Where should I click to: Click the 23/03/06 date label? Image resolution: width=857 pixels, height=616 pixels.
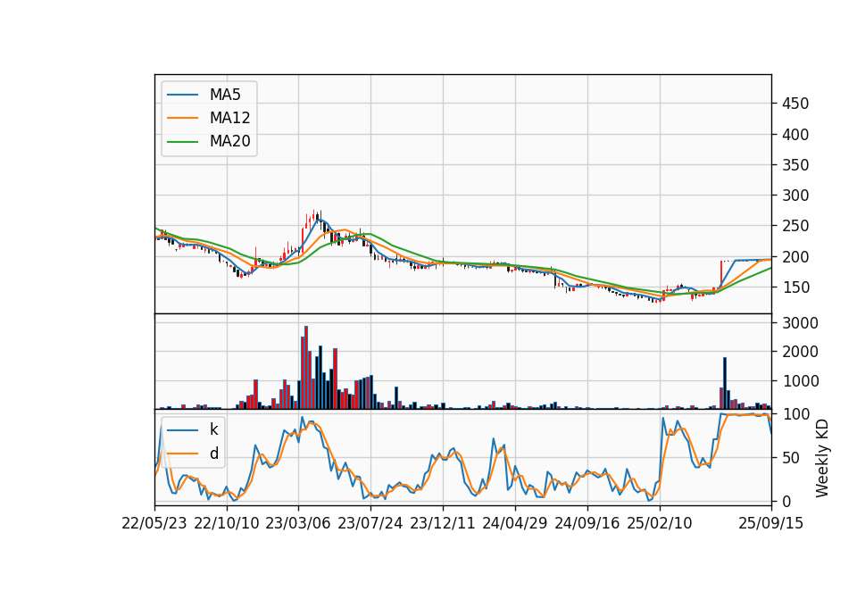[298, 523]
